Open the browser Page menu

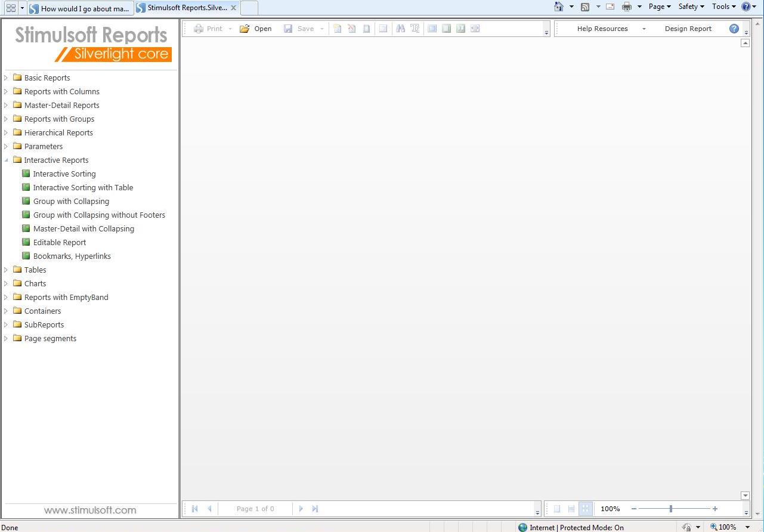click(660, 7)
